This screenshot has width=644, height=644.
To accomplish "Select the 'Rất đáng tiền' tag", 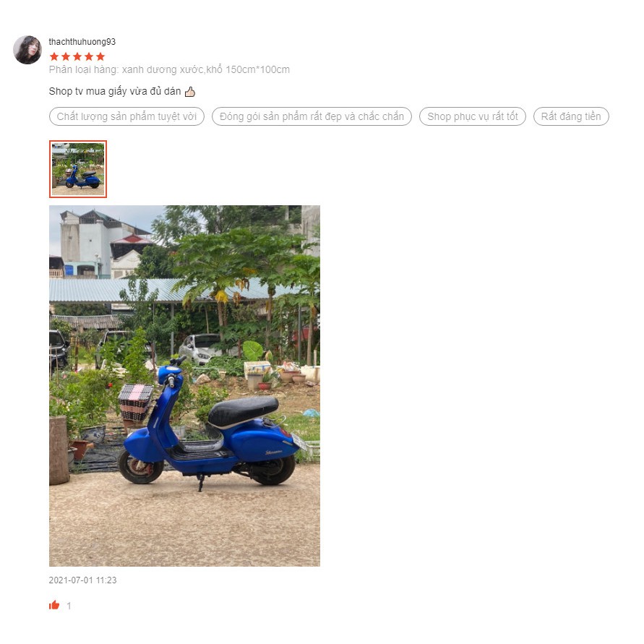I will (571, 116).
